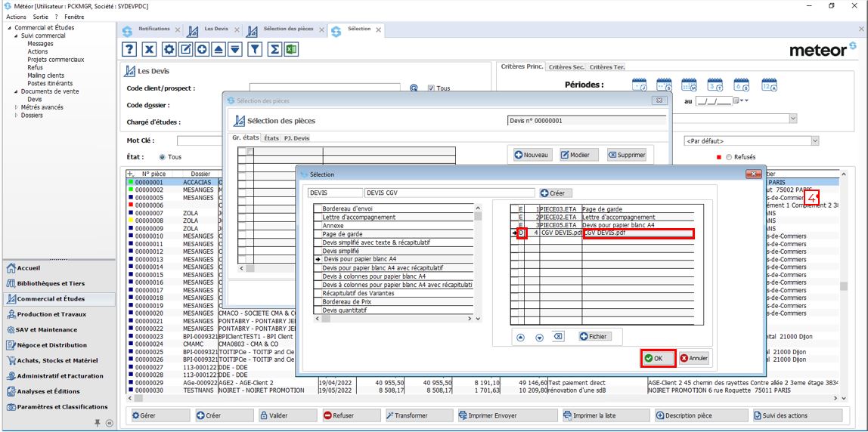The width and height of the screenshot is (868, 432).
Task: Click Nouveau in Sélection des pièces window
Action: click(x=533, y=156)
